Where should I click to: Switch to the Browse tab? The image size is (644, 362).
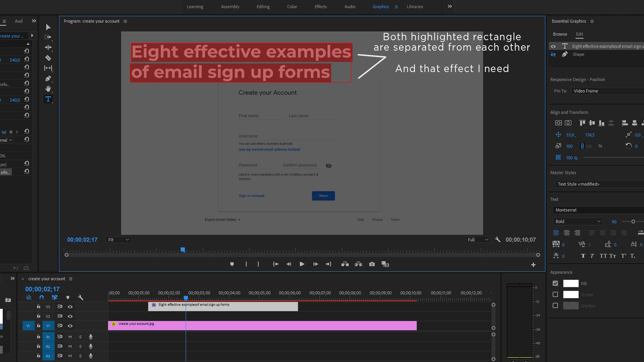coord(560,34)
